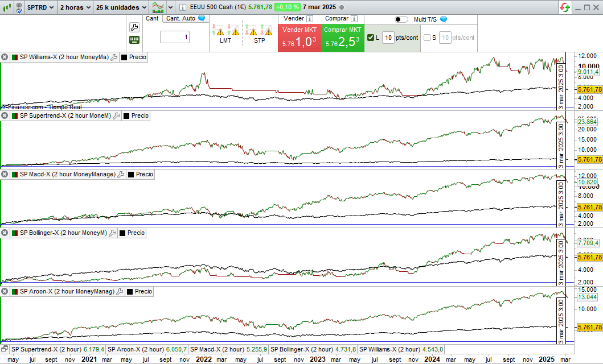The width and height of the screenshot is (603, 364).
Task: Click the cascade windows icon at bottom left
Action: pos(5,349)
